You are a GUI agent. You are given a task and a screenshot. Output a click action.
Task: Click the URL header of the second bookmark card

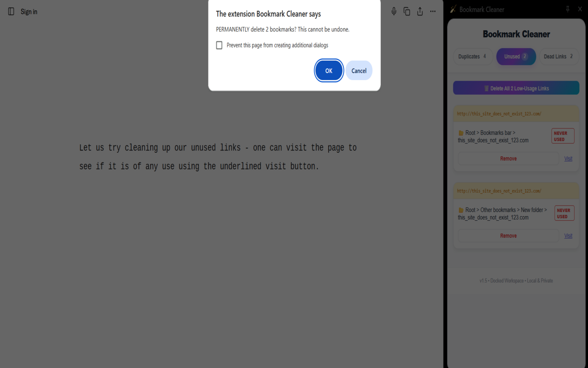pyautogui.click(x=516, y=191)
